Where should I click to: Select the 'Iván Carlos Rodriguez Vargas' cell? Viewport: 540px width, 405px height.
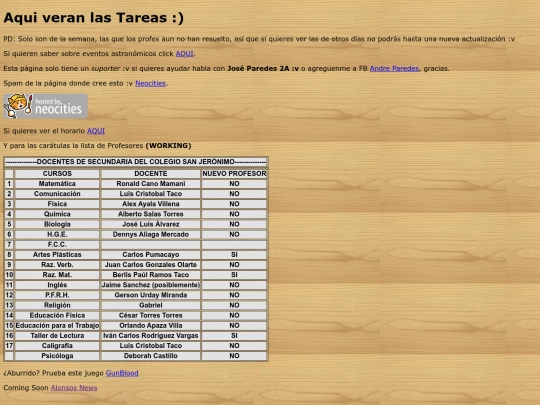pyautogui.click(x=150, y=335)
